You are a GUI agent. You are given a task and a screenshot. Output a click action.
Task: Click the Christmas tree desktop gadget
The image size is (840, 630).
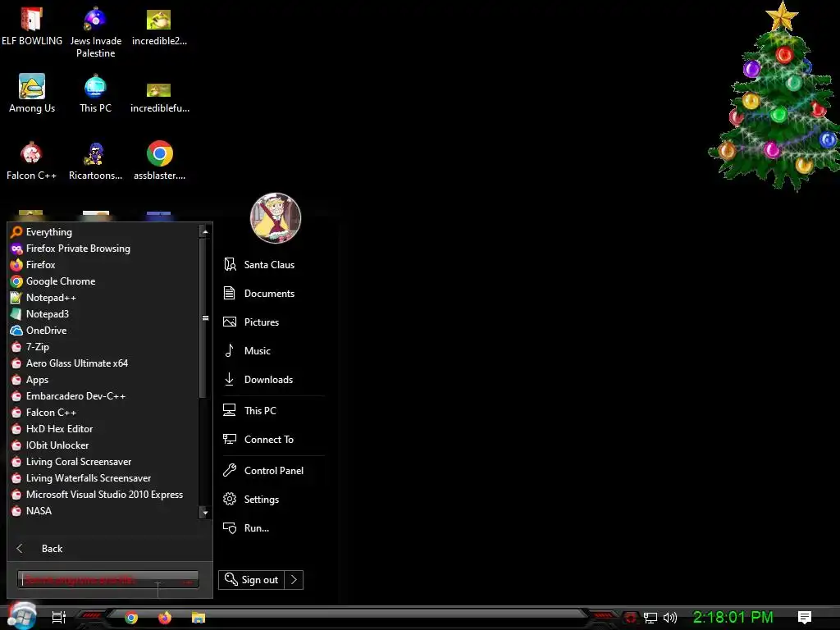pyautogui.click(x=774, y=97)
